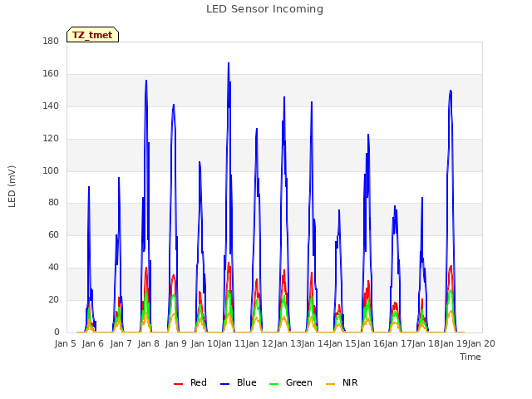This screenshot has width=532, height=399.
Task: Click the 100 y-axis tick label
Action: click(51, 170)
